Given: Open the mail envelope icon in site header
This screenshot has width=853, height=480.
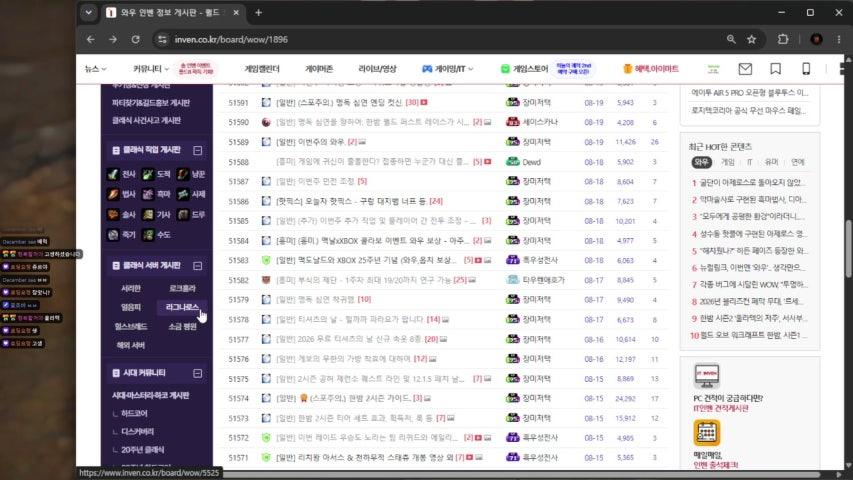Looking at the screenshot, I should [x=745, y=69].
